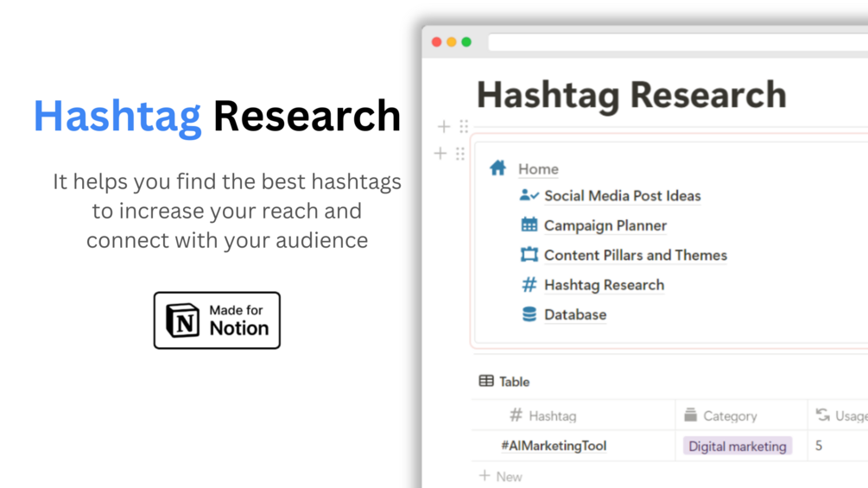This screenshot has width=868, height=488.
Task: Click the house icon beside Home
Action: point(497,168)
